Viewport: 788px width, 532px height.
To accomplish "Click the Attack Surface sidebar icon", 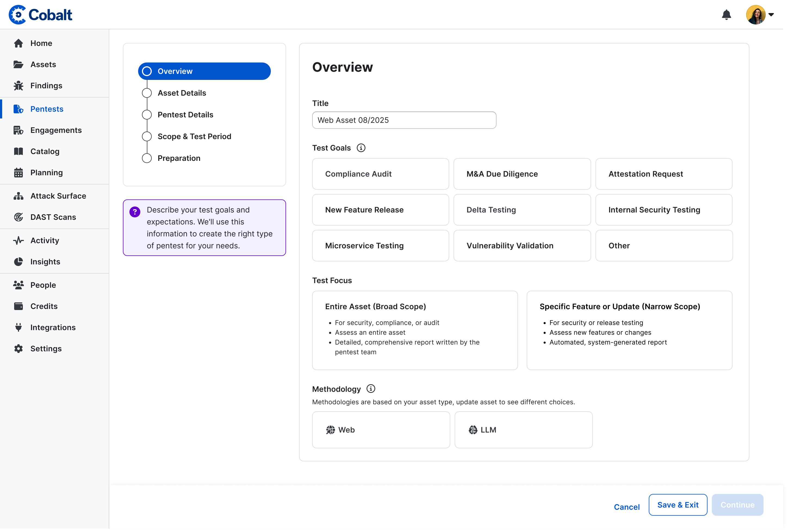I will click(18, 196).
